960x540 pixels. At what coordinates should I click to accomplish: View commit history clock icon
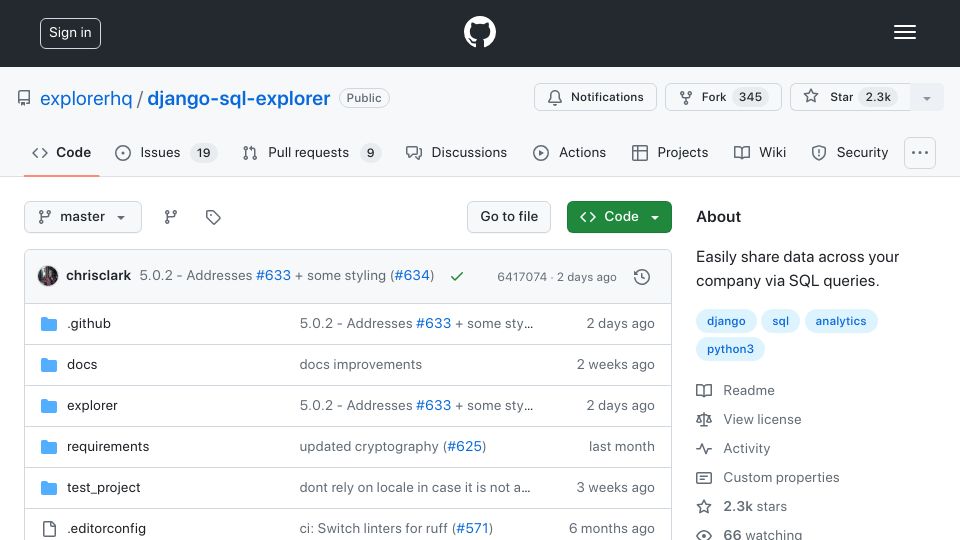coord(642,277)
